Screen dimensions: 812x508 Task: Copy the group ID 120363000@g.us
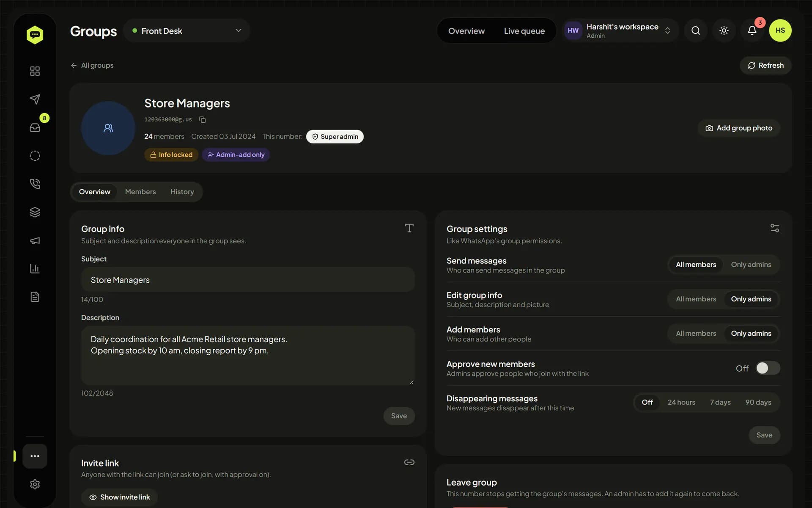203,120
